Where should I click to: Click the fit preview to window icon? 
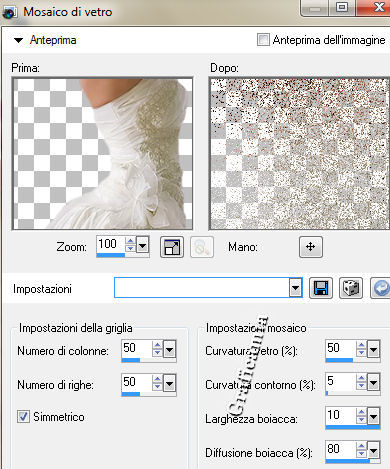[172, 247]
